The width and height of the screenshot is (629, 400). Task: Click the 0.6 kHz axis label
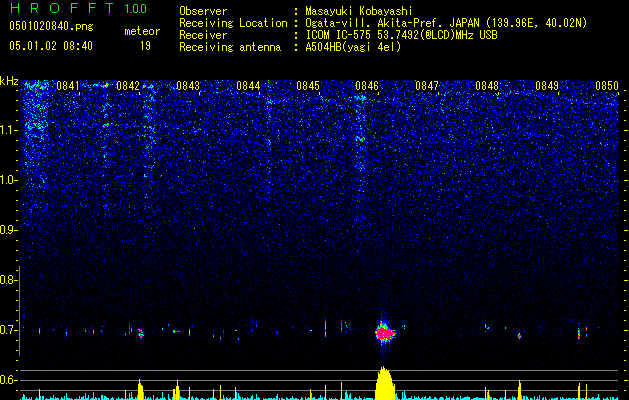pos(8,380)
